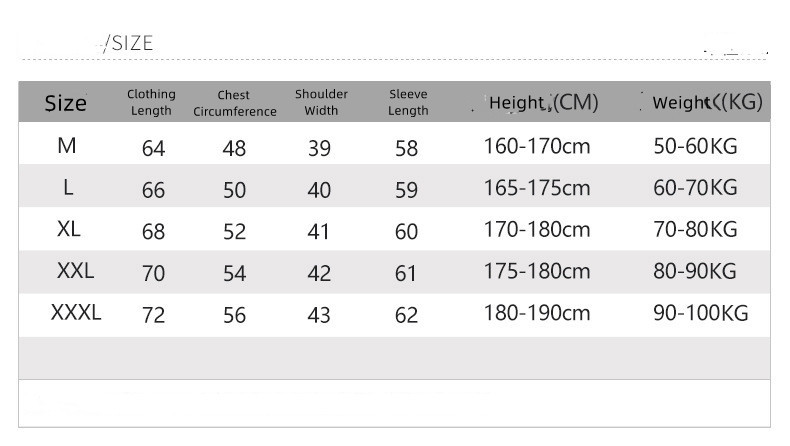Click the L size row label

tap(67, 188)
